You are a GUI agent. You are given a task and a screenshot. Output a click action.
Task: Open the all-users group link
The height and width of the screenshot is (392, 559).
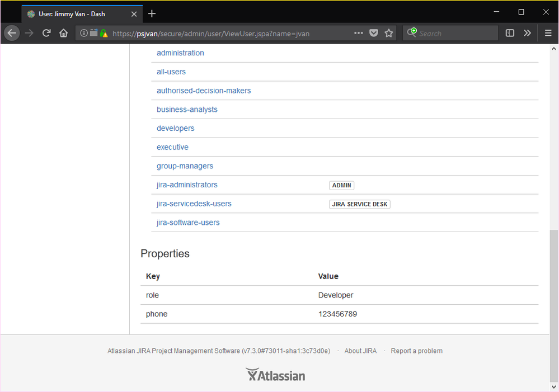pyautogui.click(x=171, y=72)
